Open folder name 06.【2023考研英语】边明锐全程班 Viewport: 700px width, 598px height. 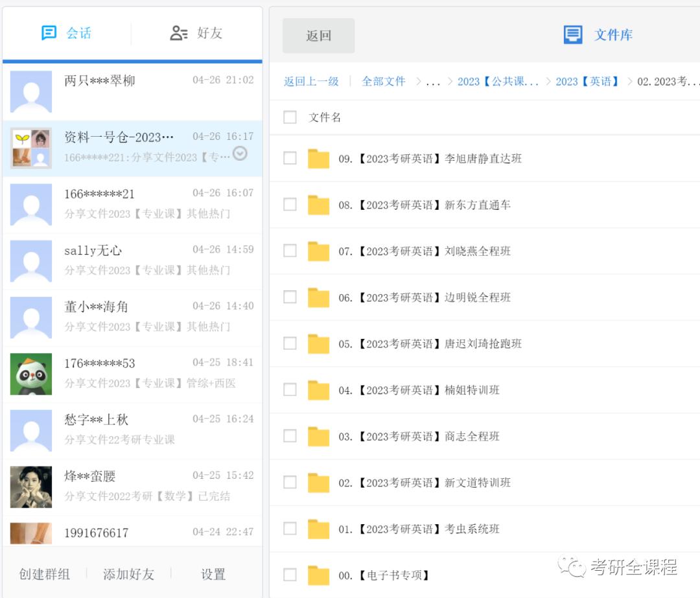(x=425, y=297)
